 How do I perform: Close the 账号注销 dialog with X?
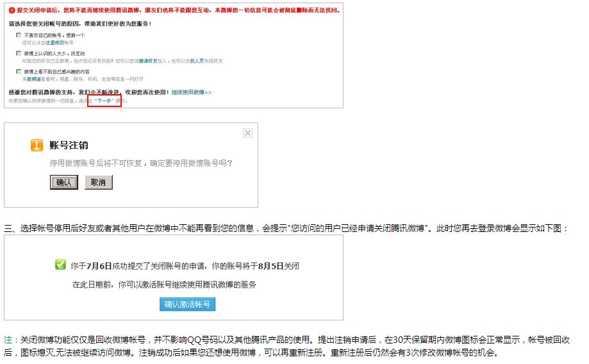[247, 133]
